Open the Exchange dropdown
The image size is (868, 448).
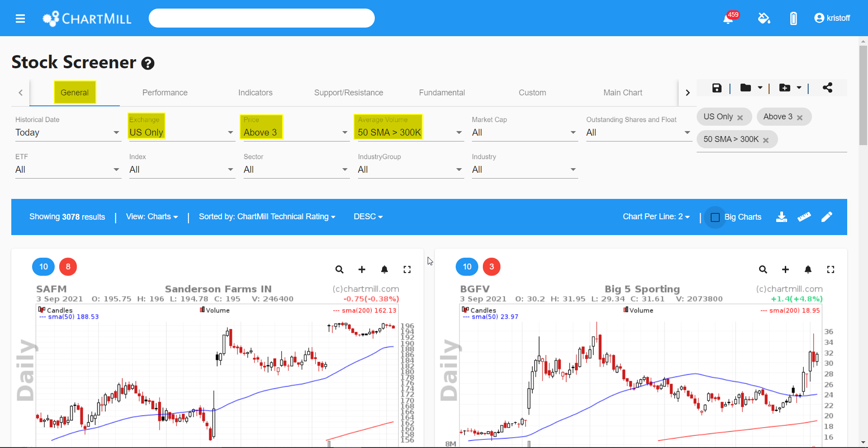(x=182, y=132)
